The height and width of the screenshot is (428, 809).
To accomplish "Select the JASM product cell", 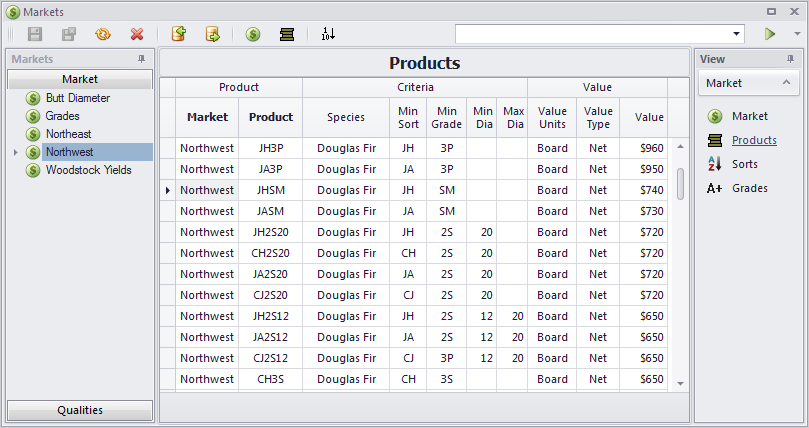I will click(271, 211).
